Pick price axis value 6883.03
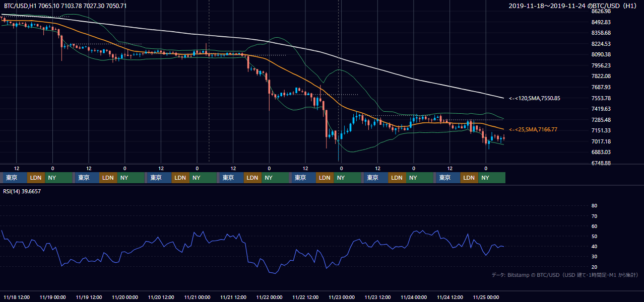 601,152
